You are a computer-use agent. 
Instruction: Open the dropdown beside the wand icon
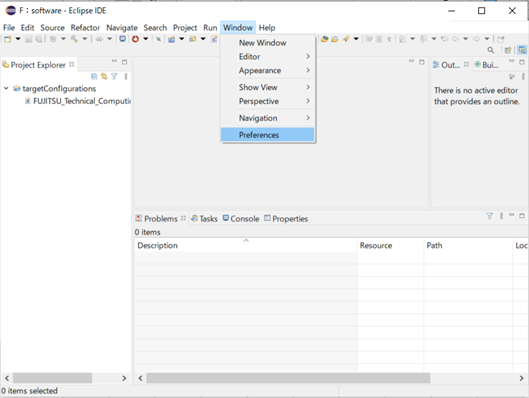356,39
